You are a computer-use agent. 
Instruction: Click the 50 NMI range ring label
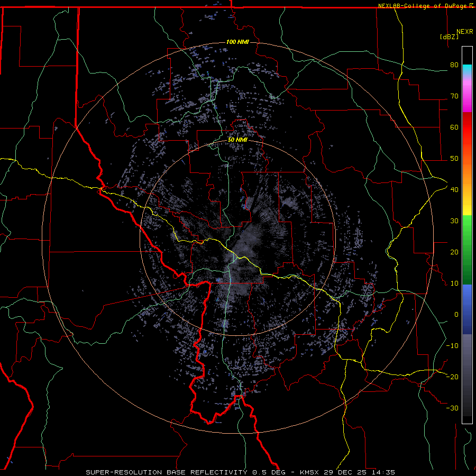coord(237,140)
